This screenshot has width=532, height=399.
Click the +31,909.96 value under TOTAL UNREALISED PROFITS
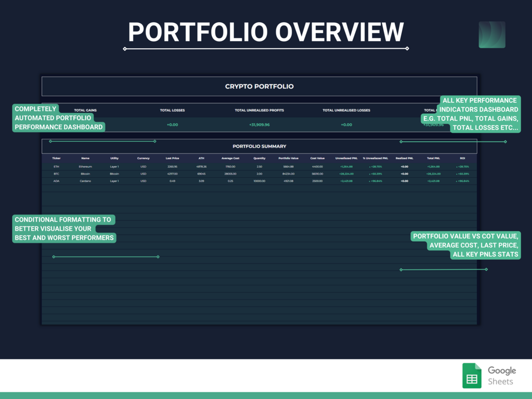pyautogui.click(x=259, y=124)
